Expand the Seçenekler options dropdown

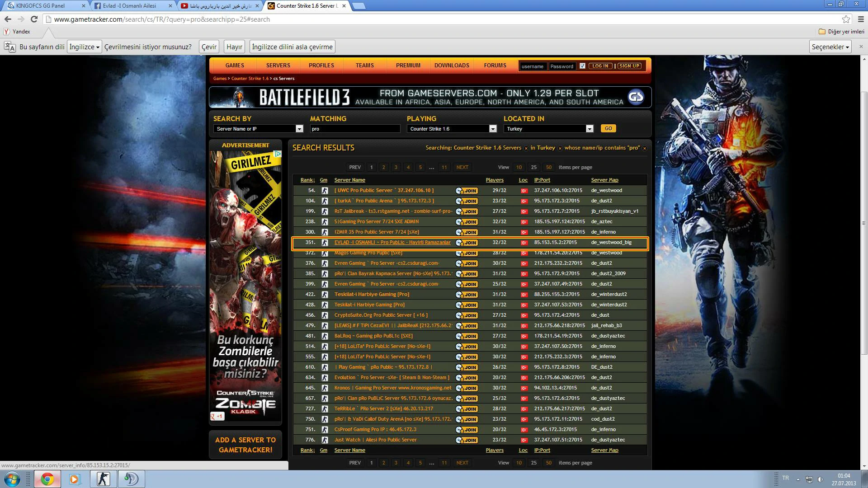tap(830, 47)
